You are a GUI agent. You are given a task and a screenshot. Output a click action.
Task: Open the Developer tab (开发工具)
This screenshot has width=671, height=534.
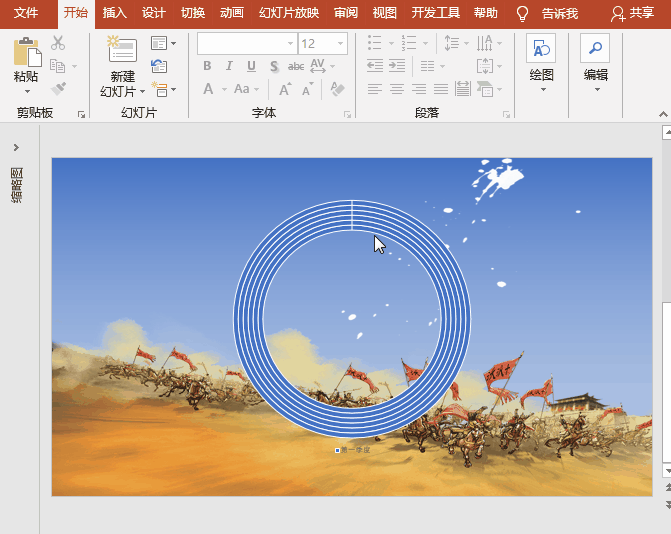click(x=436, y=13)
